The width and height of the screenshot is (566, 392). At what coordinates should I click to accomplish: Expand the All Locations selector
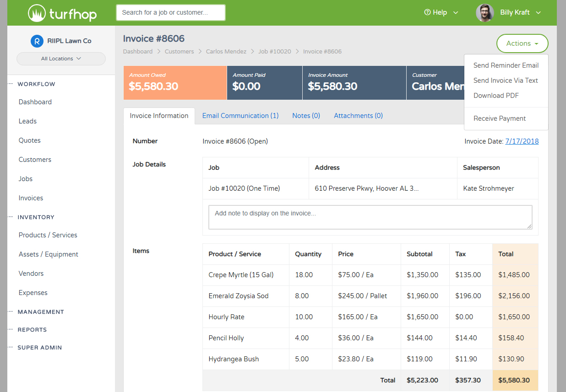click(x=61, y=59)
